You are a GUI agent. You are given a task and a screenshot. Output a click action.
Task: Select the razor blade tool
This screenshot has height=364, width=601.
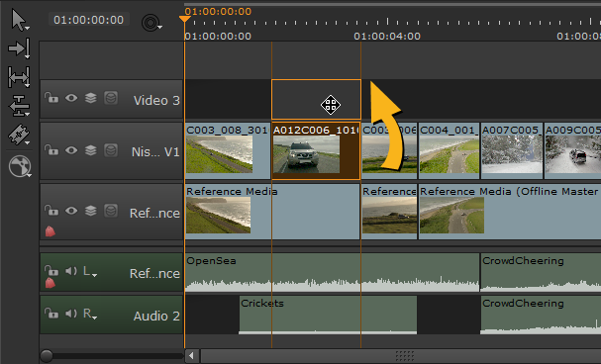pos(19,135)
